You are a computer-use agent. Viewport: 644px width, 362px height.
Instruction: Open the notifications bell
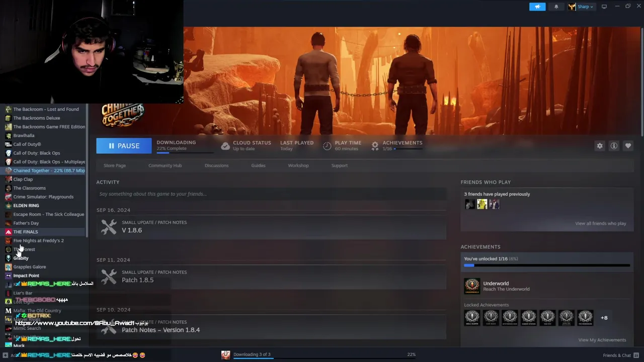click(x=556, y=7)
